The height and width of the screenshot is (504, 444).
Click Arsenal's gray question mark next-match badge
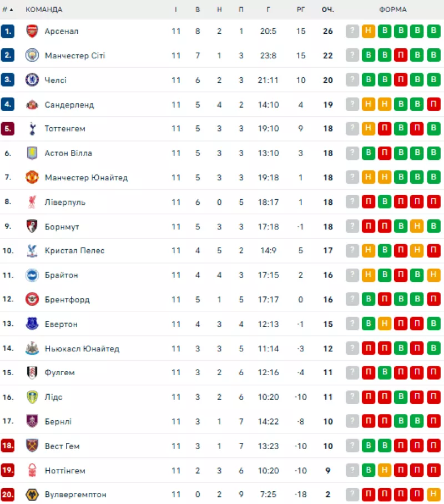point(352,31)
